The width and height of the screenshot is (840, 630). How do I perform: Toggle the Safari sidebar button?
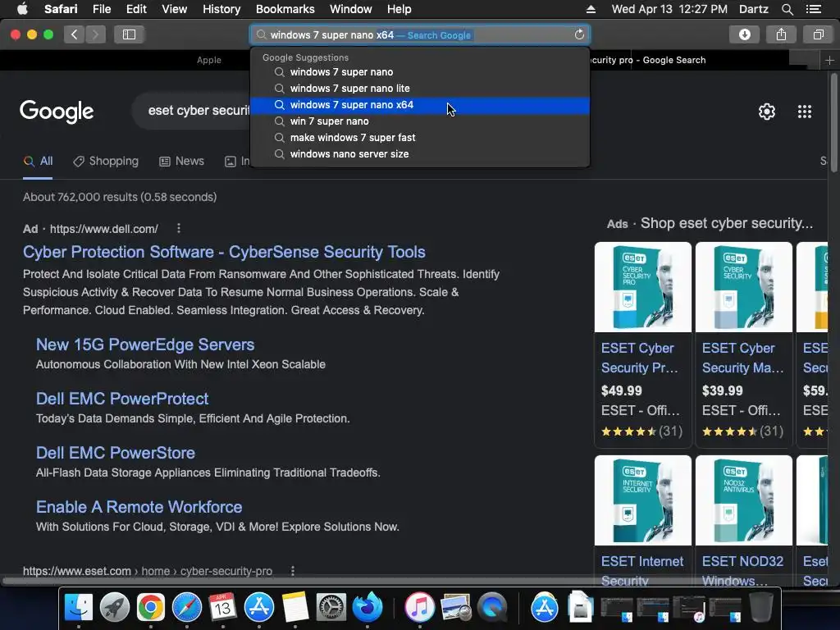[x=129, y=34]
